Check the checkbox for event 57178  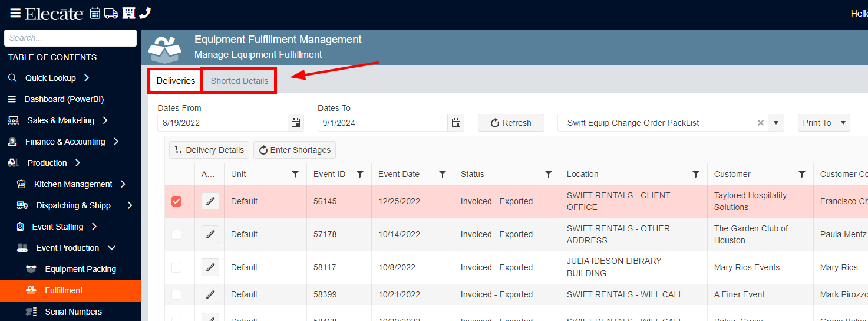176,234
